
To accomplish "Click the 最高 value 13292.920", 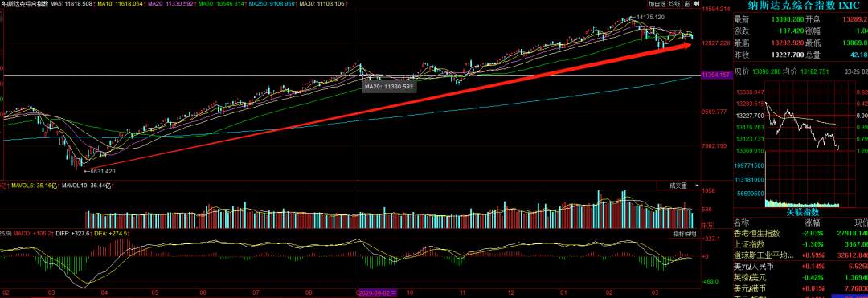I will pyautogui.click(x=787, y=43).
